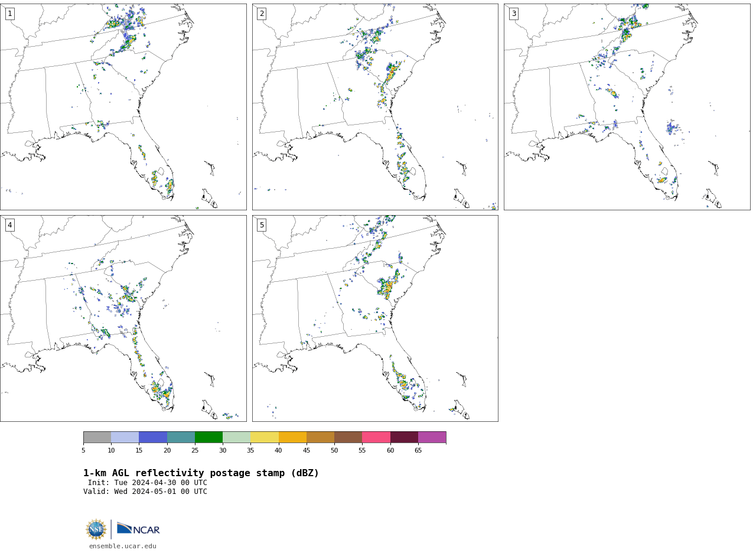Click the purple 65+ dBZ swatch

click(x=432, y=437)
